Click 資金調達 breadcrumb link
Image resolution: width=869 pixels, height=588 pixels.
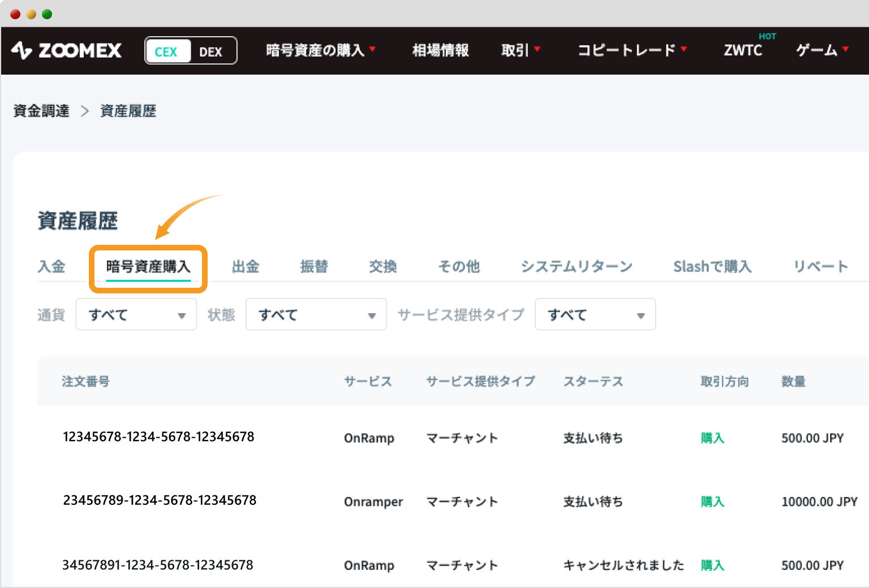41,111
